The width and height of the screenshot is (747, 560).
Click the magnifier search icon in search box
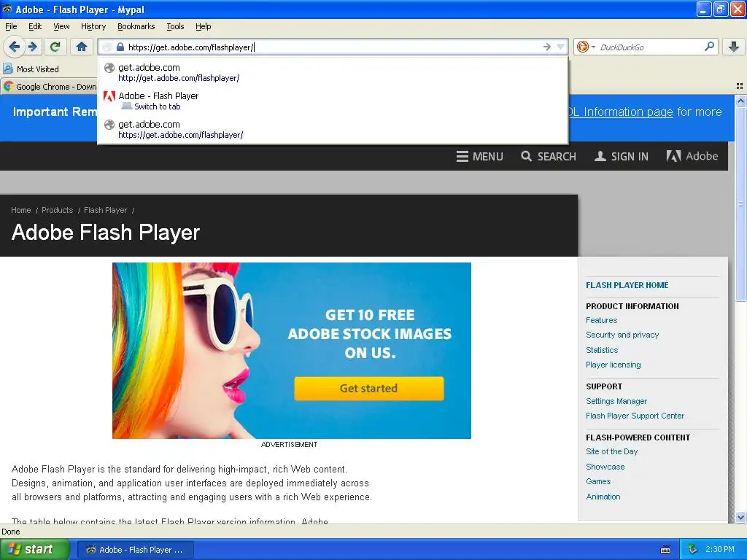click(x=709, y=46)
